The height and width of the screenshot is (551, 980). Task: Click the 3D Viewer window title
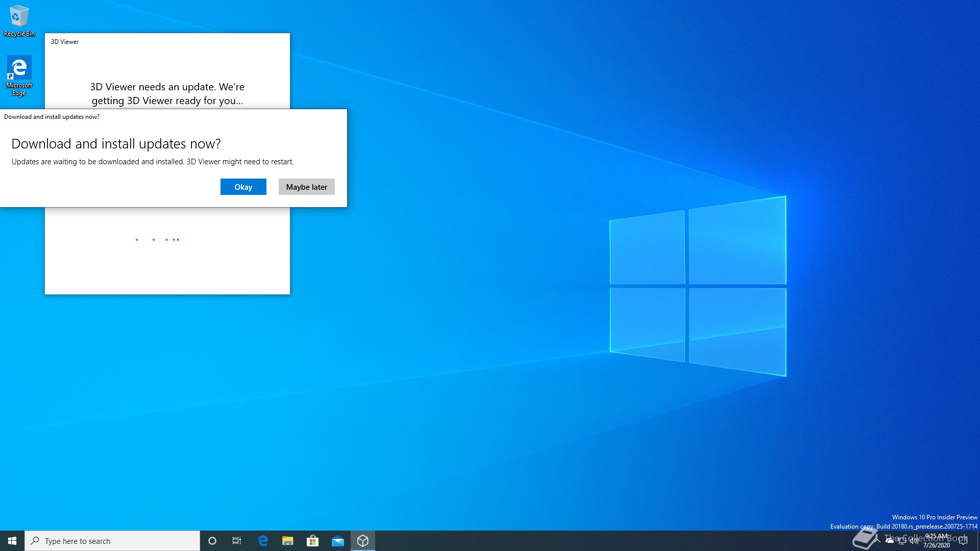[x=65, y=42]
